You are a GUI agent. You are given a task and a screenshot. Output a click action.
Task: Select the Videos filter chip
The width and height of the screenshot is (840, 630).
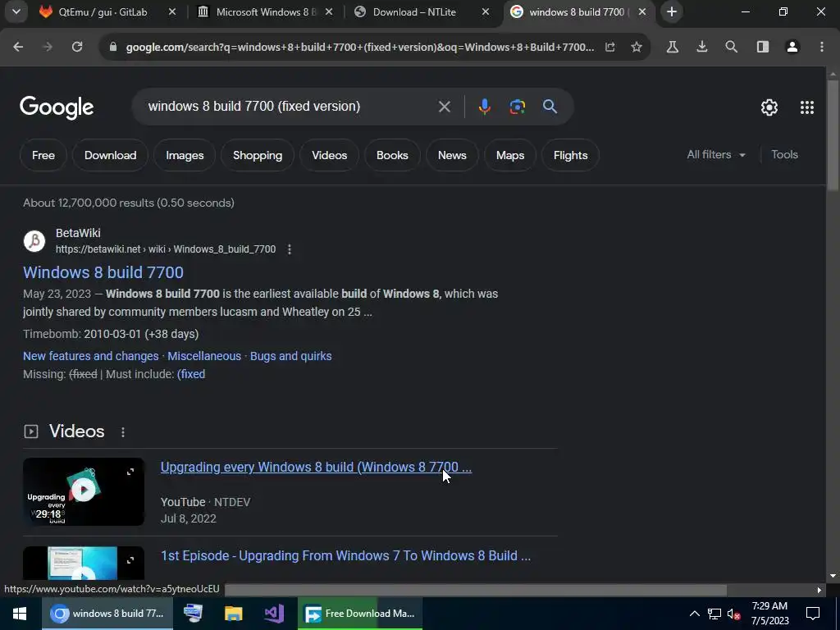coord(330,155)
